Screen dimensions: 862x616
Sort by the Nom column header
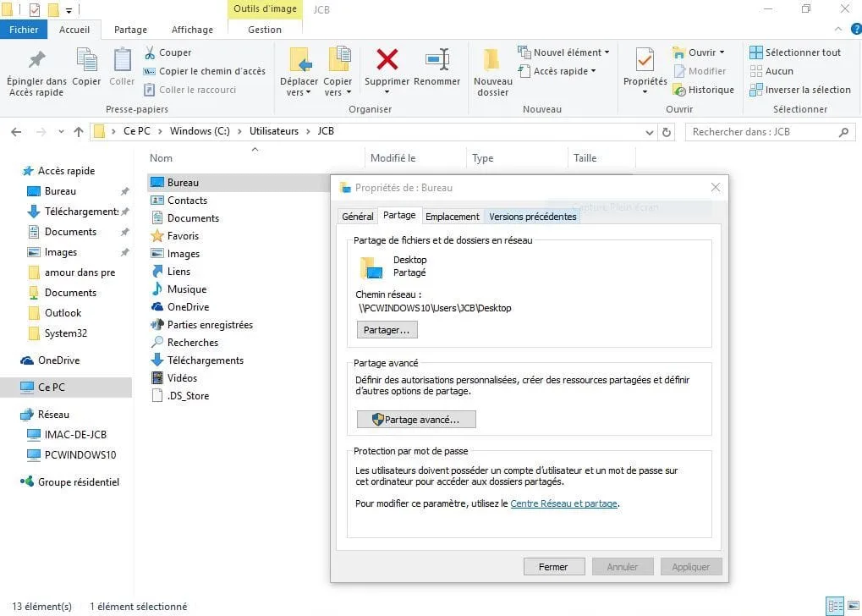pos(161,158)
